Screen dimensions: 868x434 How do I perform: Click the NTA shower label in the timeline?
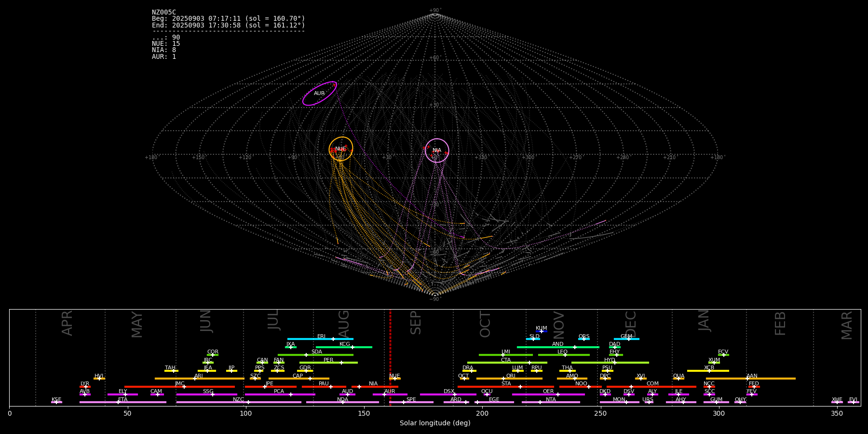pyautogui.click(x=551, y=400)
